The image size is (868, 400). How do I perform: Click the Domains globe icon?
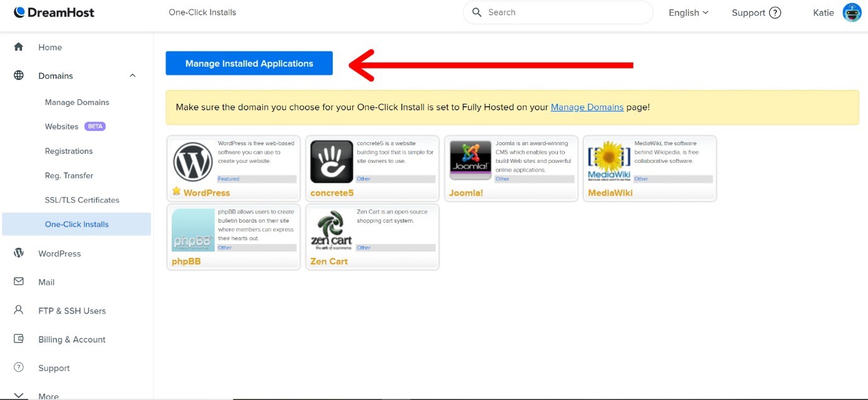19,75
